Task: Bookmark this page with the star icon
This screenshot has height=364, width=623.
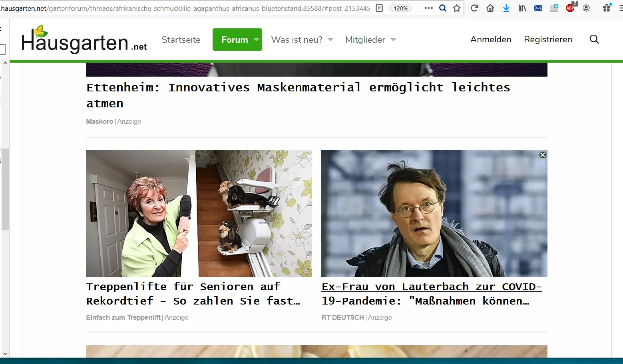Action: [x=457, y=8]
